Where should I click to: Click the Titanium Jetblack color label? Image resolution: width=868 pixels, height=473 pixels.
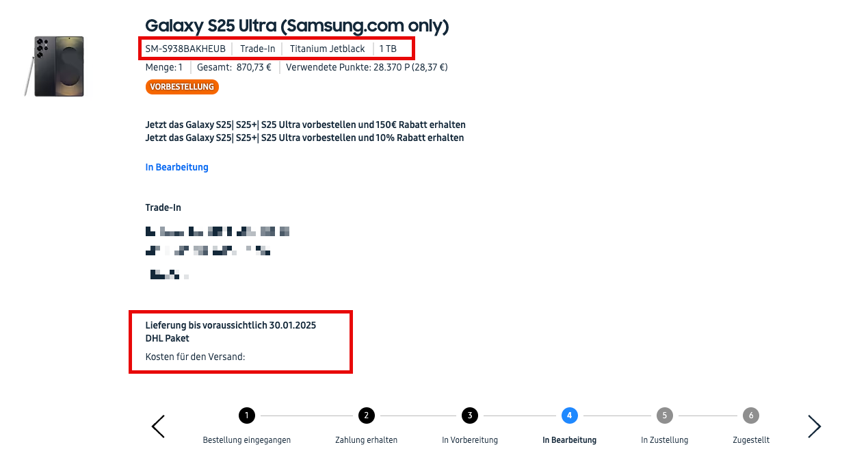tap(328, 49)
